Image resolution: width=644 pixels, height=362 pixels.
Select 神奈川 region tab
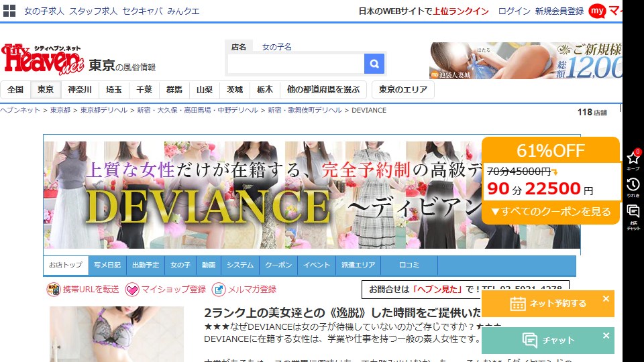80,89
